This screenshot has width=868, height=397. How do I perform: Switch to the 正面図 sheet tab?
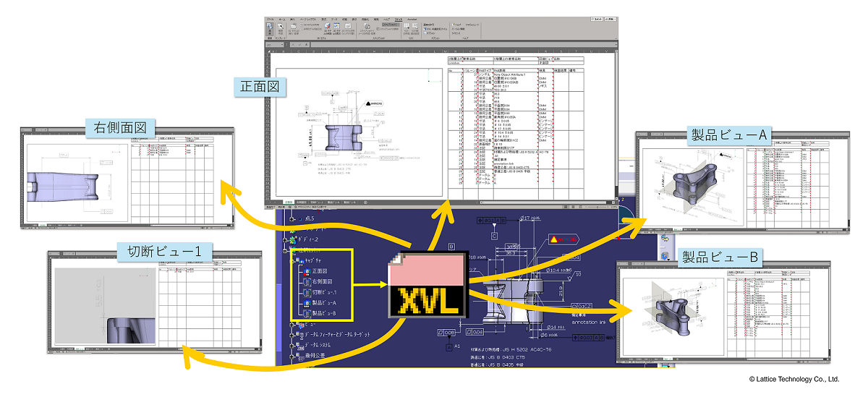coord(288,202)
